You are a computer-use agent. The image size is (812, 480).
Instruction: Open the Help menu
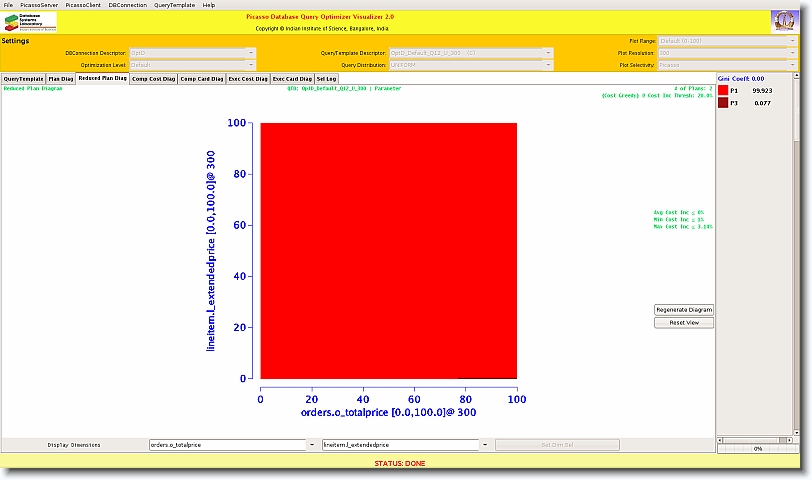[x=209, y=5]
